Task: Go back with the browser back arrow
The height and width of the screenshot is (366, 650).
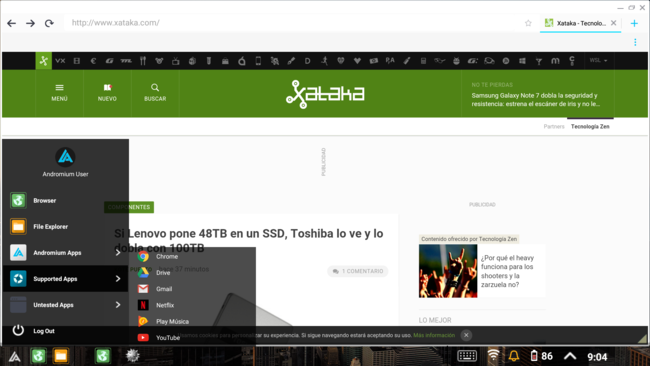Action: click(x=12, y=23)
